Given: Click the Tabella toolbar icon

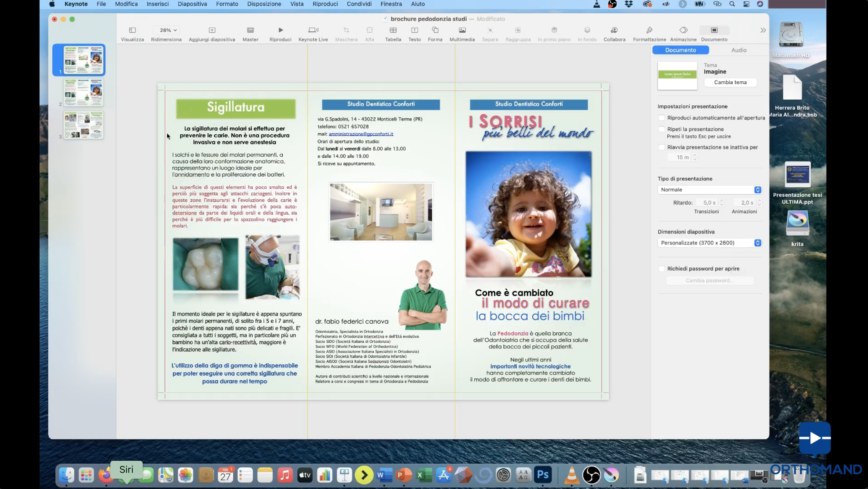Looking at the screenshot, I should click(393, 30).
